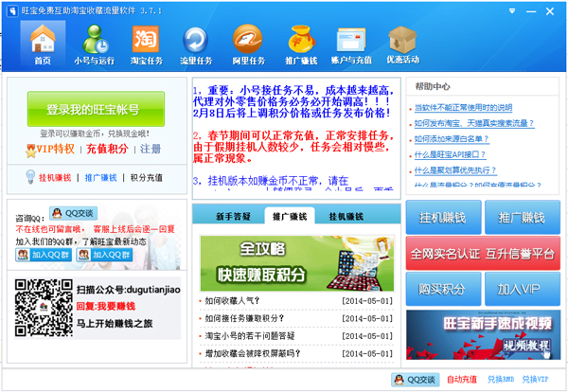The height and width of the screenshot is (392, 568).
Task: Click the green 登录我的旺宝帐号 button
Action: tap(95, 109)
